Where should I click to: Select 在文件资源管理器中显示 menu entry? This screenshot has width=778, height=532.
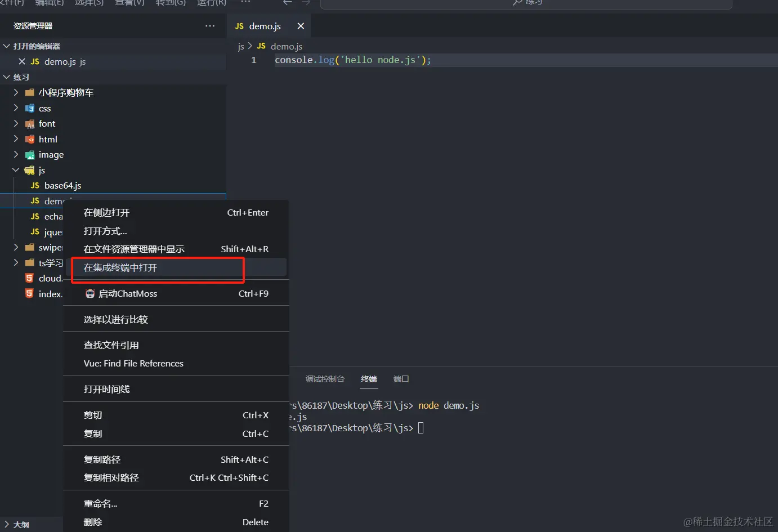pyautogui.click(x=176, y=249)
